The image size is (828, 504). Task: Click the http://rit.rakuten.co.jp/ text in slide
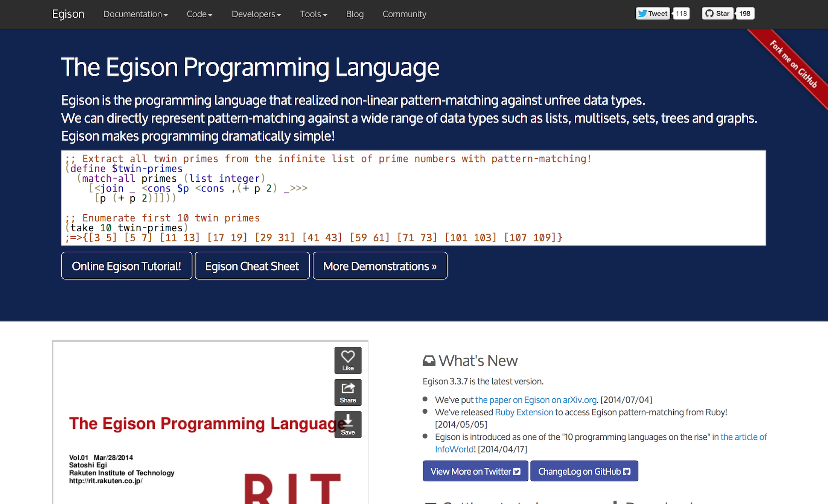pyautogui.click(x=106, y=481)
